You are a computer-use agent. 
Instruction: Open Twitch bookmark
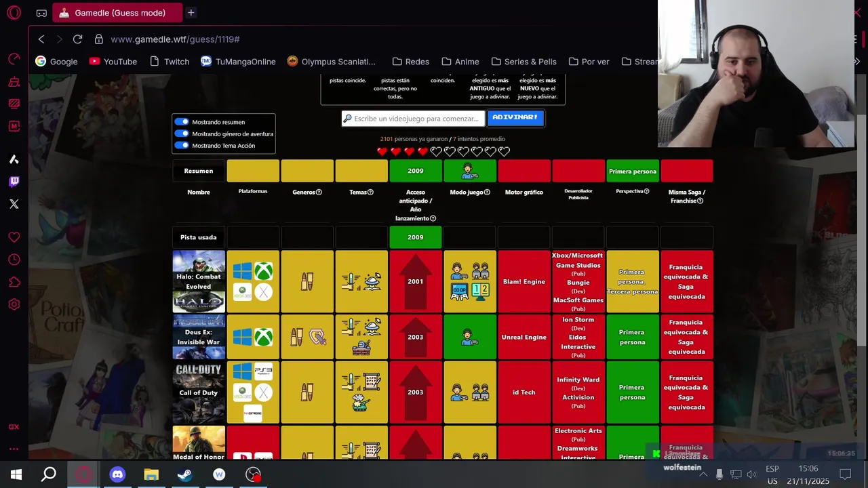170,62
